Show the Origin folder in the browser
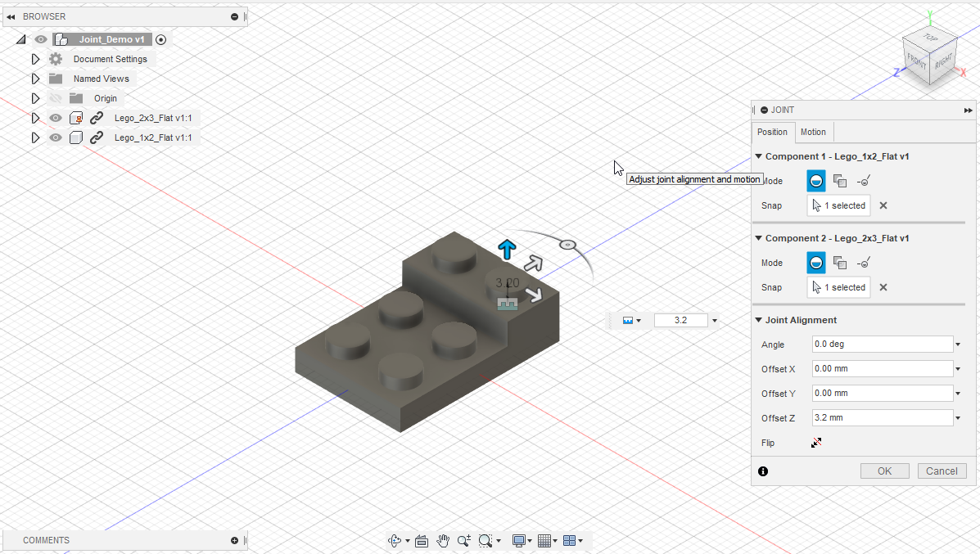This screenshot has width=980, height=554. 54,97
